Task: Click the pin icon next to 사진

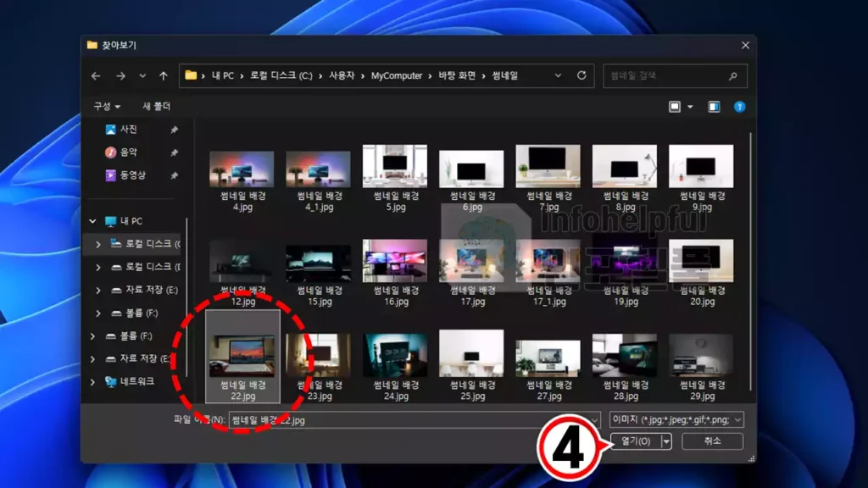Action: [x=175, y=130]
